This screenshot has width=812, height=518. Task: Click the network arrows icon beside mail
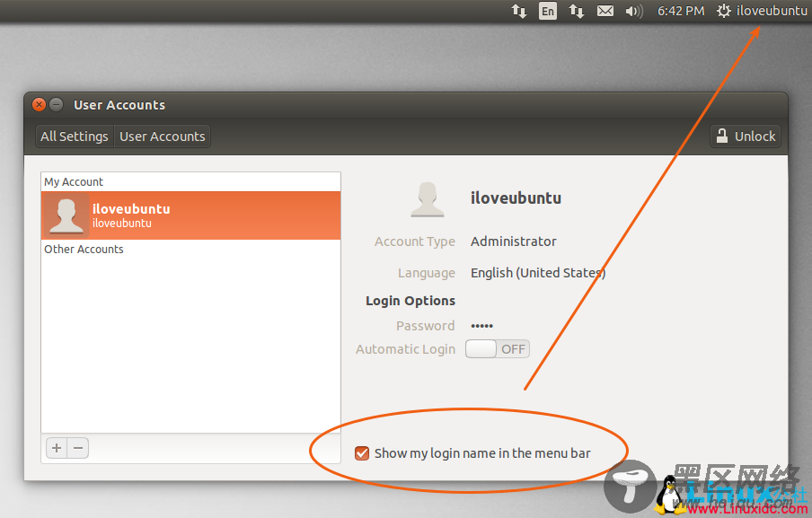click(x=577, y=11)
